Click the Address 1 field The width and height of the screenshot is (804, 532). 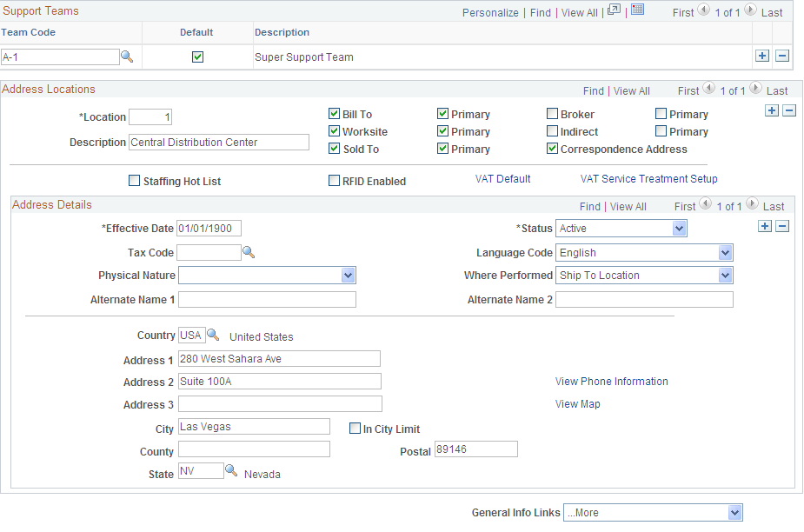click(x=280, y=359)
